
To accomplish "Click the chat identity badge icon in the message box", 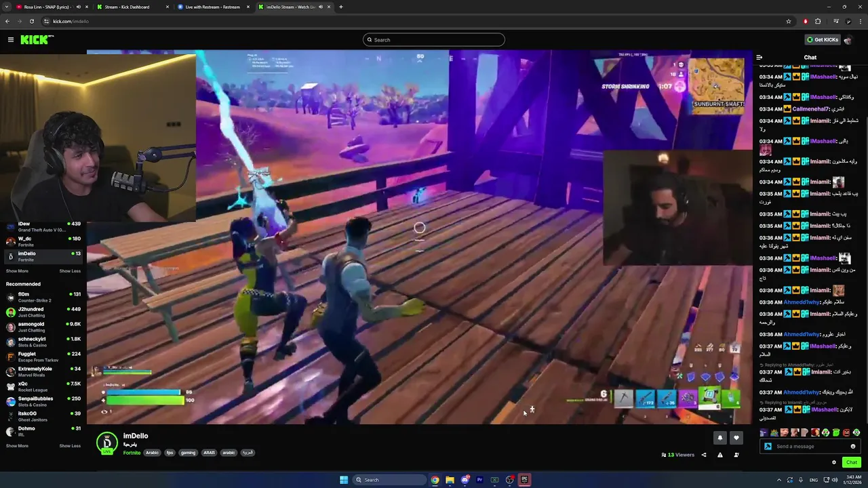I will coord(768,447).
